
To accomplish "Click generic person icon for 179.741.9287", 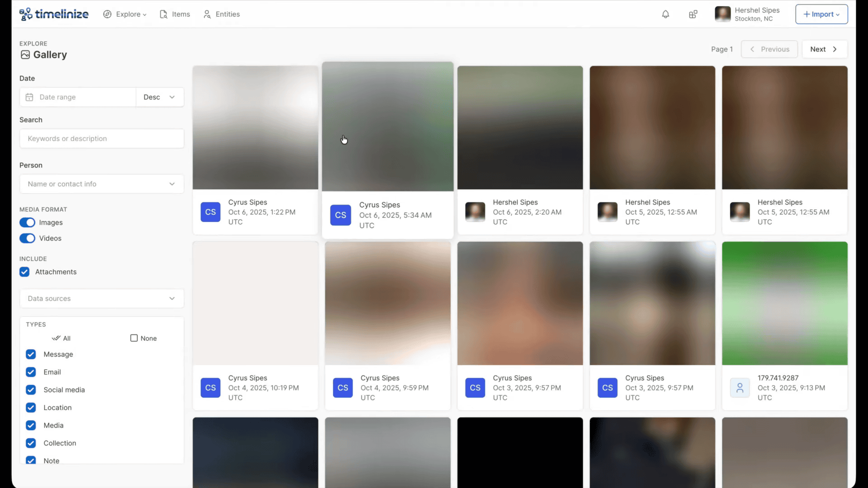I will pos(740,388).
